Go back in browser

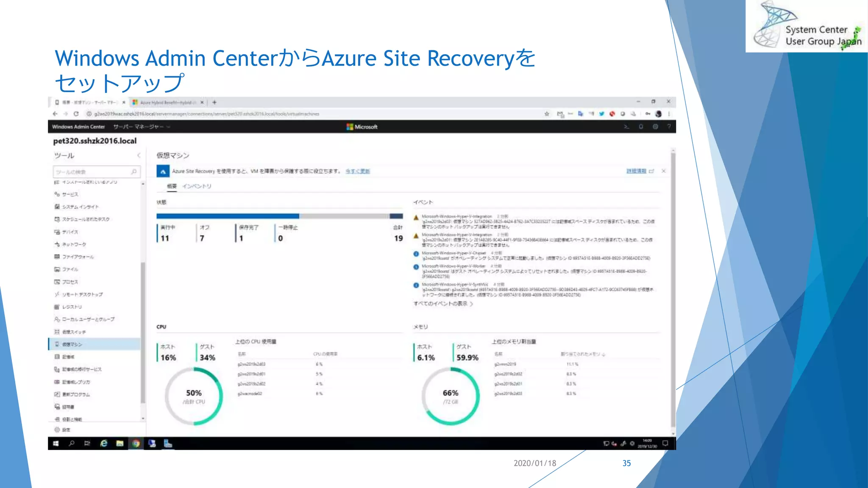[55, 114]
